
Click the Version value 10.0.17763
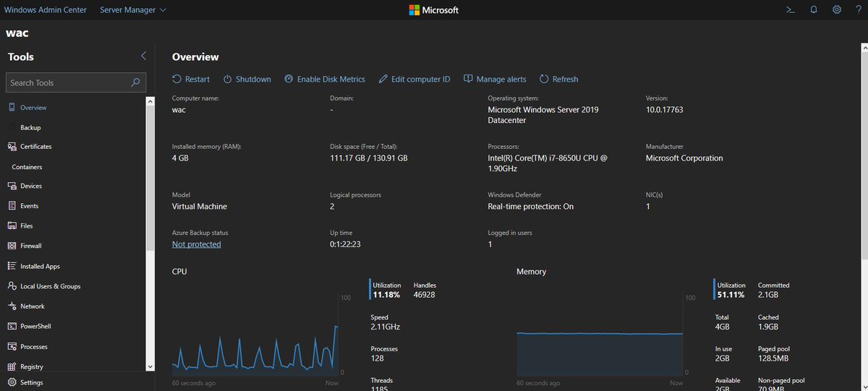665,110
